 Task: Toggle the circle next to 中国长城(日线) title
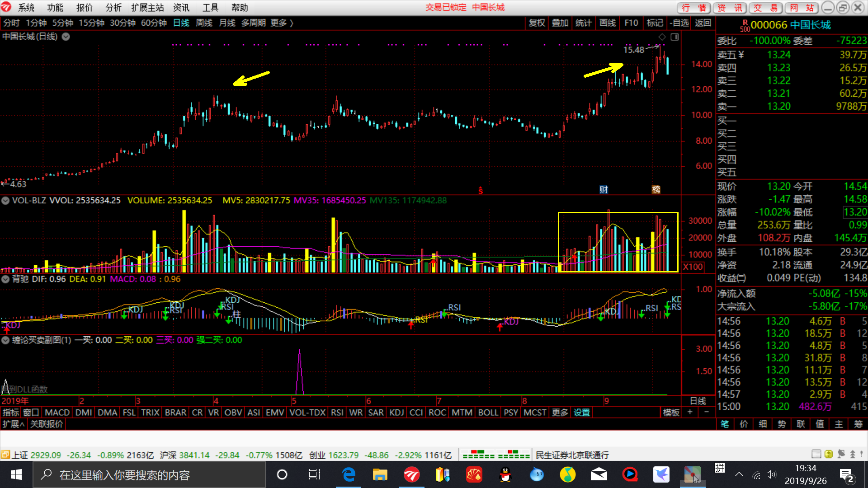coord(66,37)
